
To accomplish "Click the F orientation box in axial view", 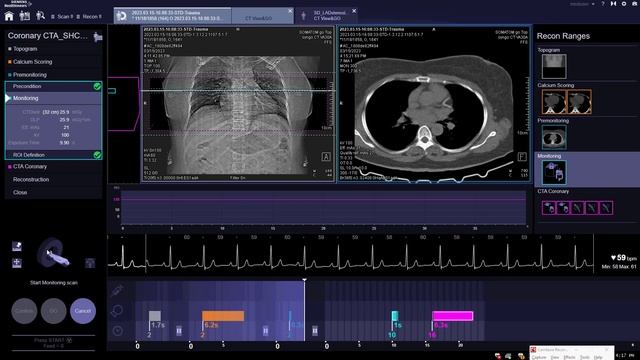I will point(522,156).
